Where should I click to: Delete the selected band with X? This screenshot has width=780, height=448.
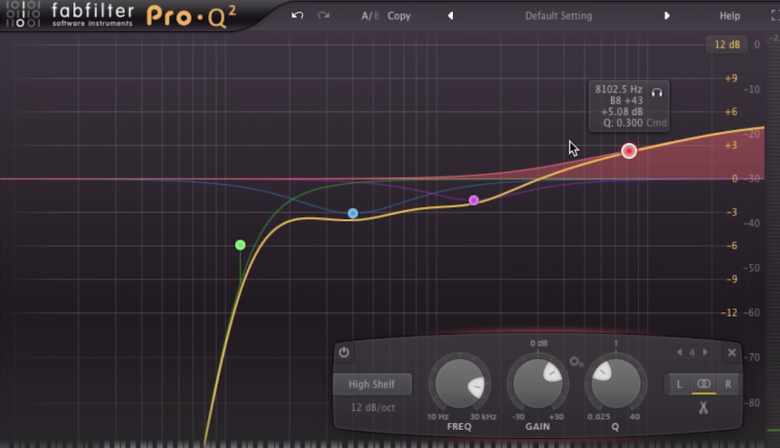click(x=731, y=353)
